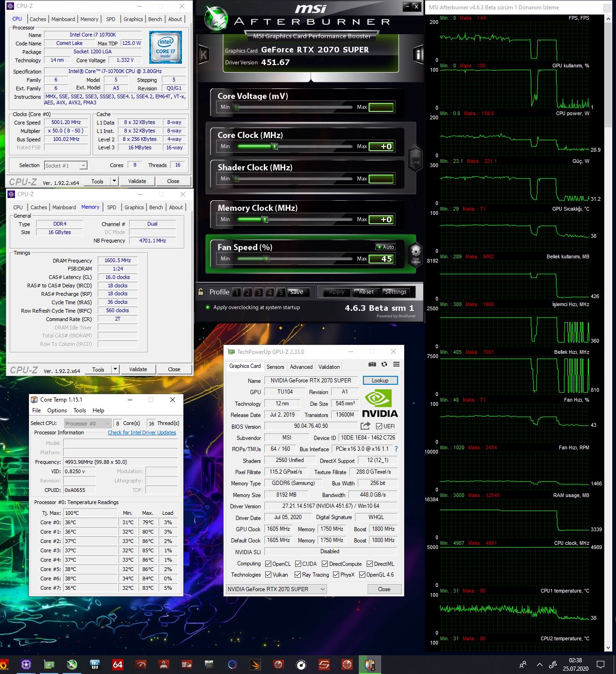This screenshot has width=616, height=674.
Task: Open the GPU-Z graphics card taskbar icon
Action: click(x=49, y=664)
